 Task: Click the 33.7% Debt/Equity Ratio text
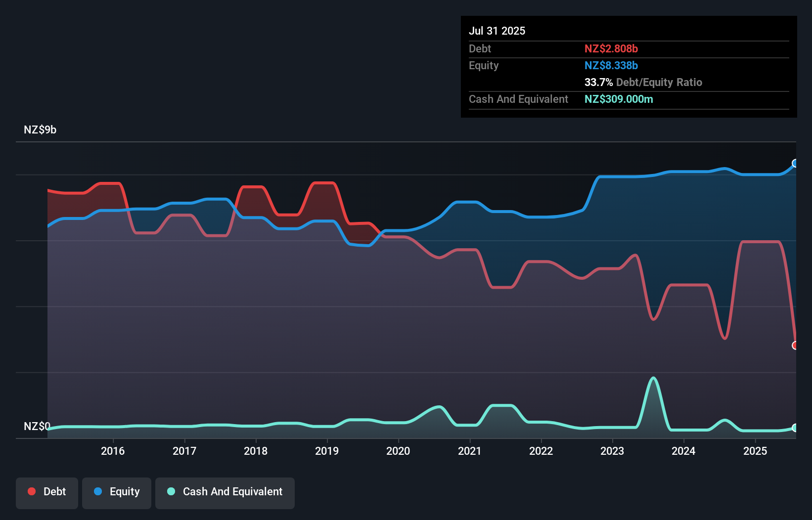(x=643, y=82)
